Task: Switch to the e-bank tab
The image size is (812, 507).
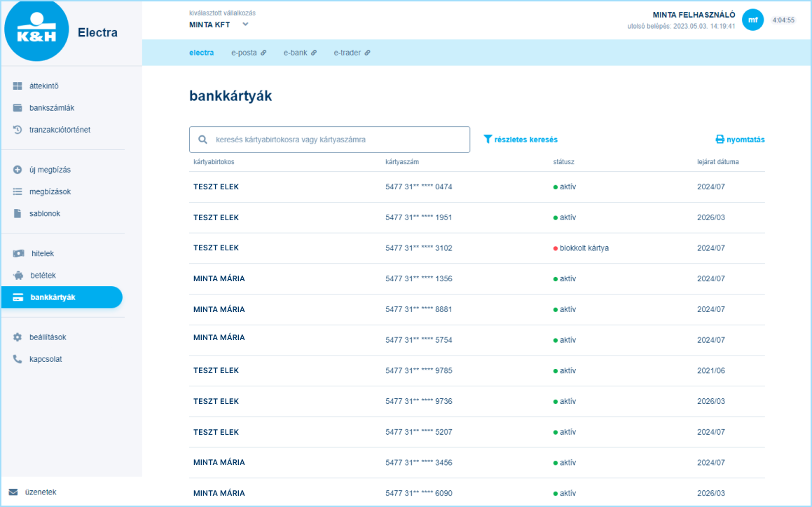Action: pyautogui.click(x=295, y=52)
